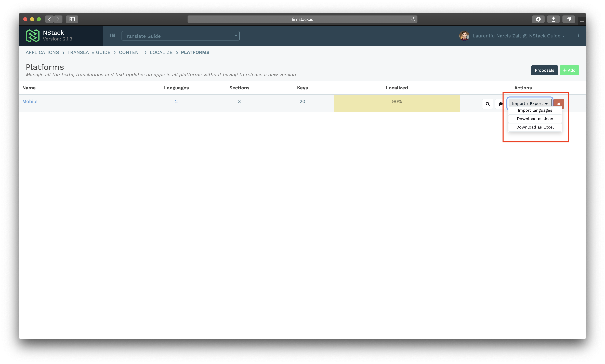The width and height of the screenshot is (605, 364).
Task: Go to APPLICATIONS breadcrumb
Action: [42, 52]
